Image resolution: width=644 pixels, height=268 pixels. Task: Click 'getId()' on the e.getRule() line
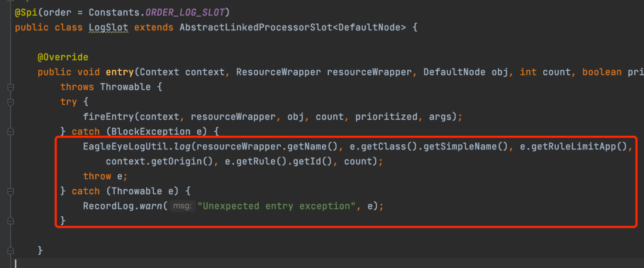click(x=315, y=161)
